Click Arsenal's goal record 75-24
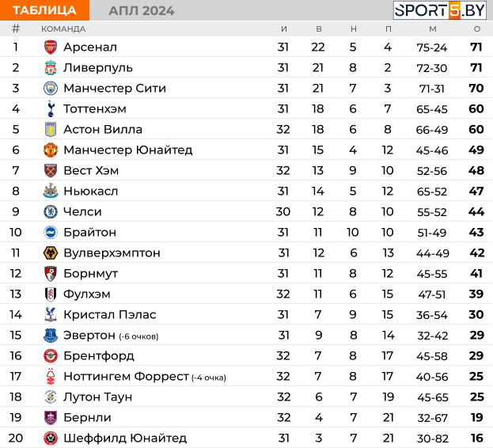This screenshot has width=493, height=448. 432,47
